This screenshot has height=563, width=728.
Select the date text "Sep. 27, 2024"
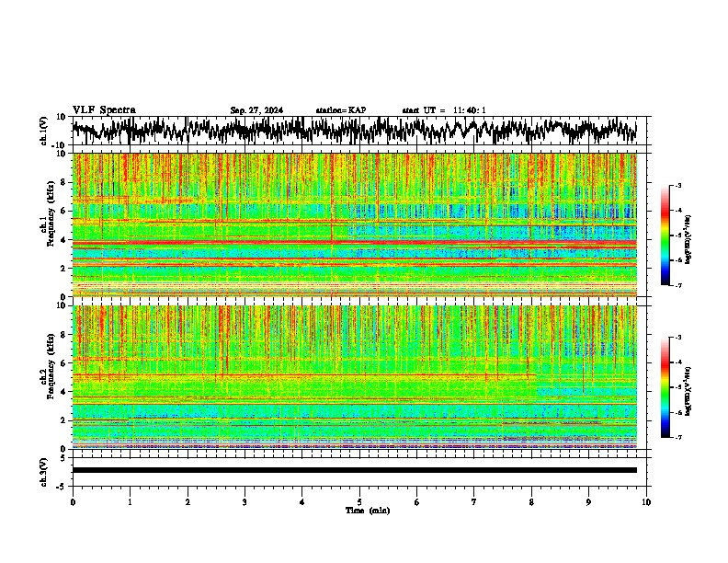pyautogui.click(x=256, y=110)
